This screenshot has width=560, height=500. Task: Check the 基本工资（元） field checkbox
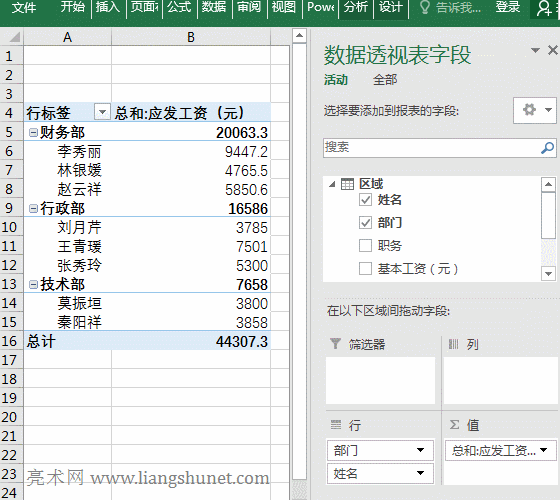coord(365,269)
